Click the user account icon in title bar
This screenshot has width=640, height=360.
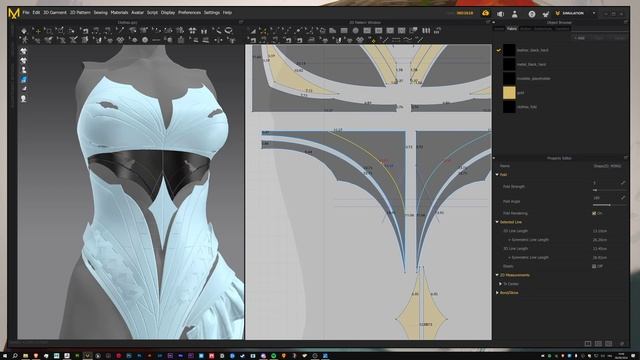tap(515, 14)
